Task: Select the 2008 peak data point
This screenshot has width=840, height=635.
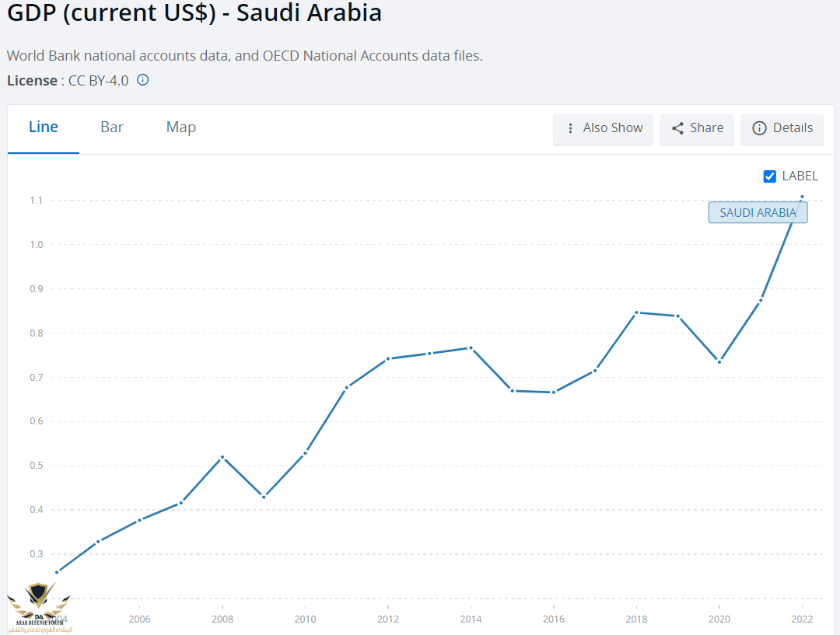Action: (x=222, y=457)
